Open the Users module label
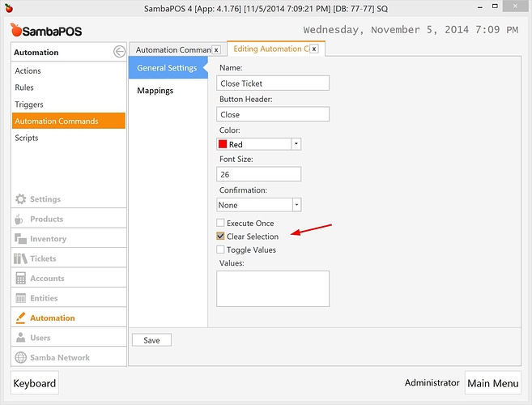532x405 pixels. click(x=40, y=338)
